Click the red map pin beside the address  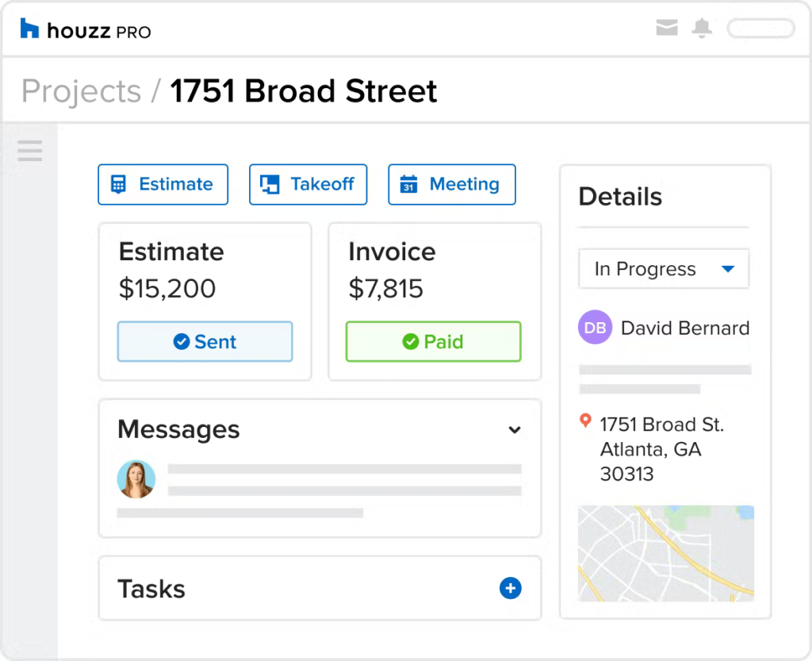point(586,422)
